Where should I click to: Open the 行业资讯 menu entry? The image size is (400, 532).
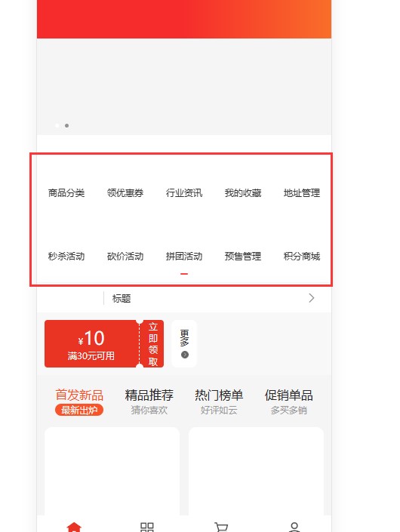coord(184,192)
